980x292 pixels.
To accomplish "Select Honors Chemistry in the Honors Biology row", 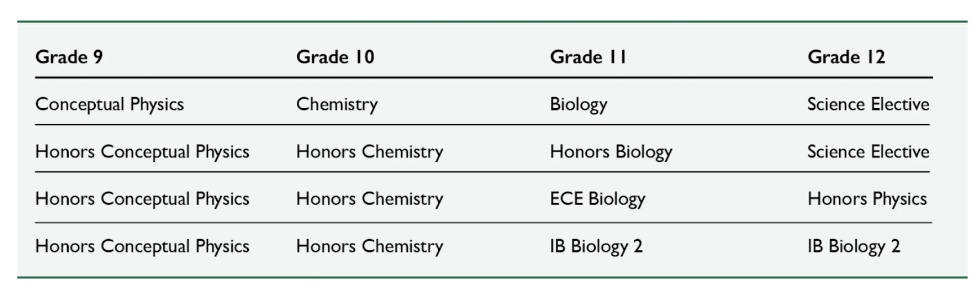I will coord(369,152).
